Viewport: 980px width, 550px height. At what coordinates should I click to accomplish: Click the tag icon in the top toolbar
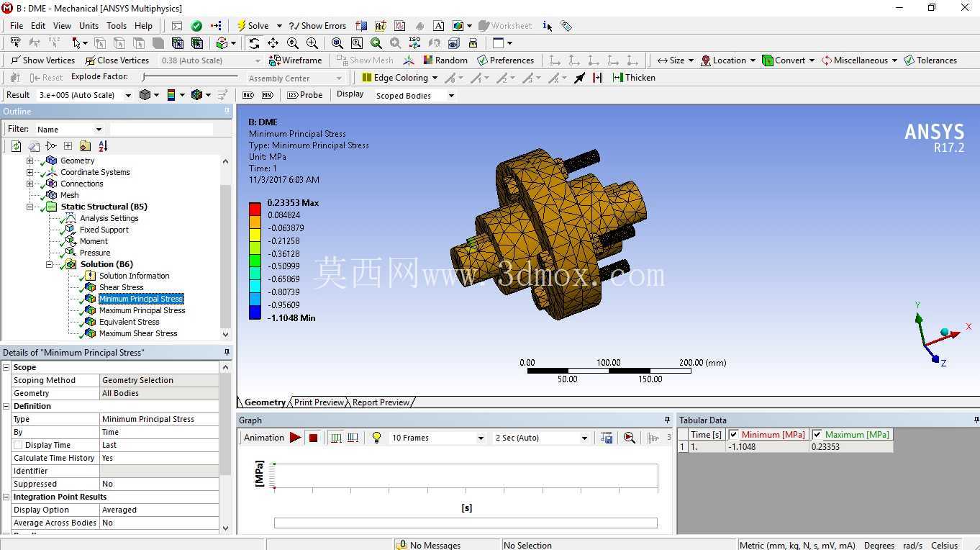[x=567, y=26]
